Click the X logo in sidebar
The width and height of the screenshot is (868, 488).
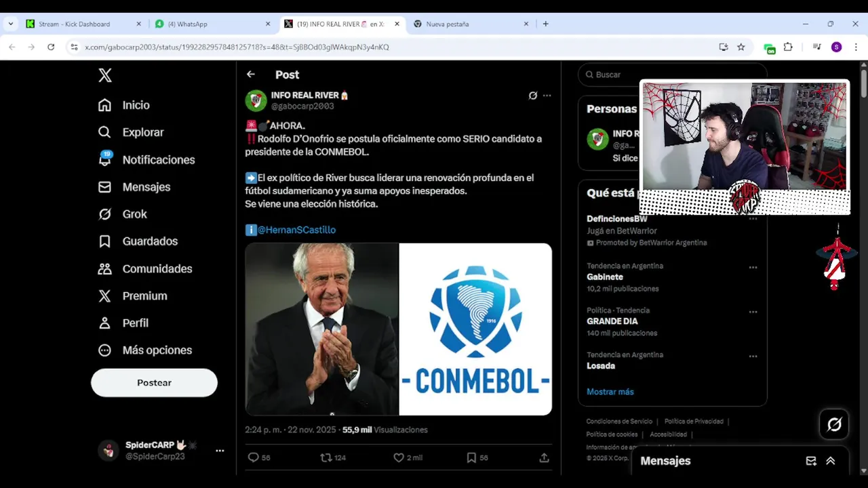click(x=105, y=75)
